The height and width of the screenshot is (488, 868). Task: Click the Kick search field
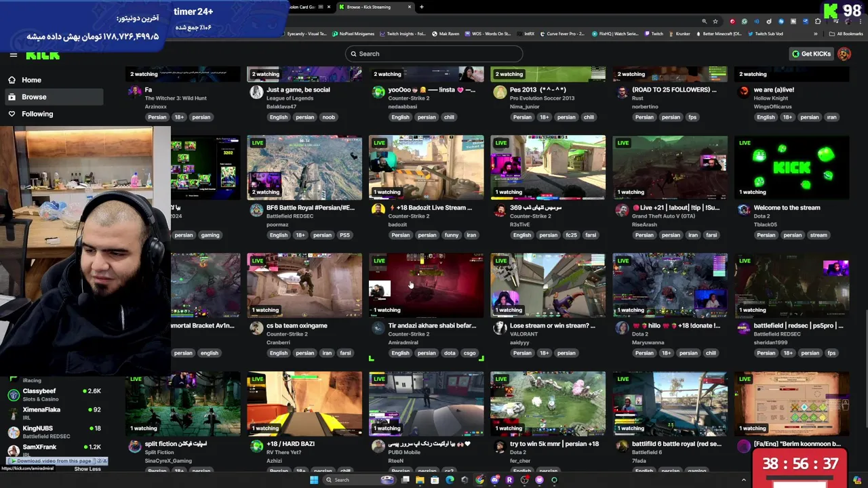point(434,54)
